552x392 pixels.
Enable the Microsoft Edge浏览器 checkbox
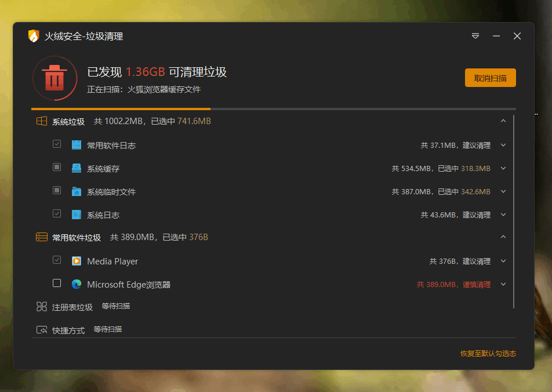[57, 284]
